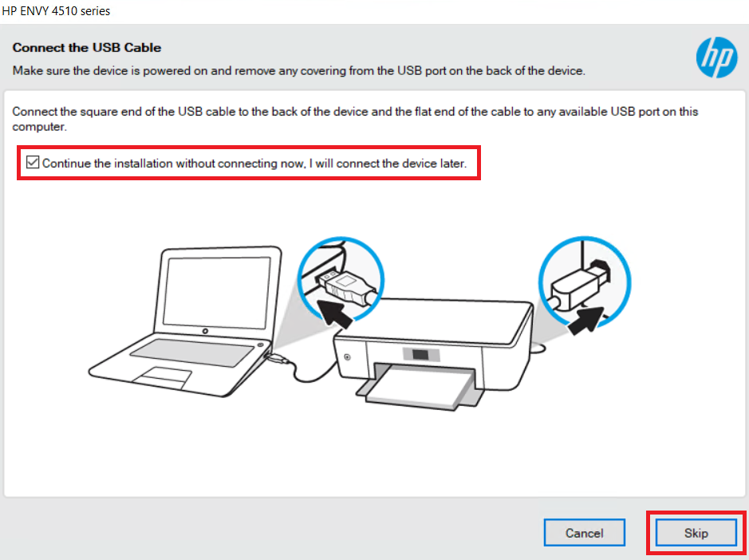Click the black arrow beside the flat USB plug
The width and height of the screenshot is (749, 560).
click(x=335, y=313)
